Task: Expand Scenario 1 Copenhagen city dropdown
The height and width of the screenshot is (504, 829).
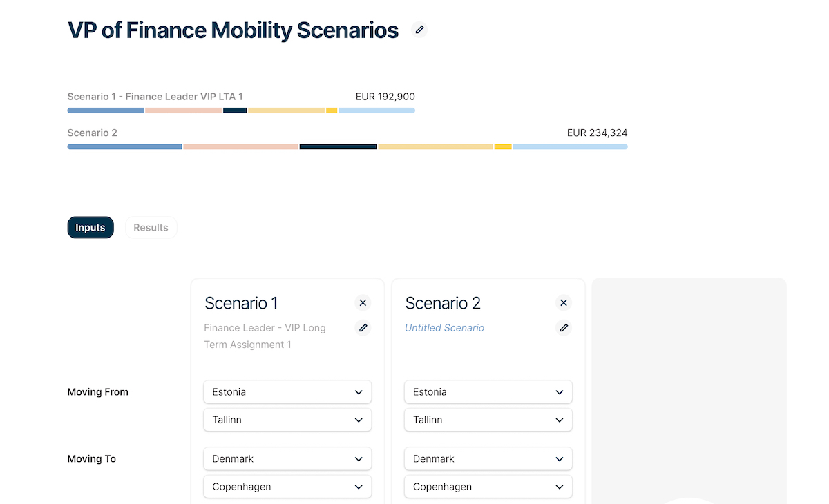Action: (287, 487)
